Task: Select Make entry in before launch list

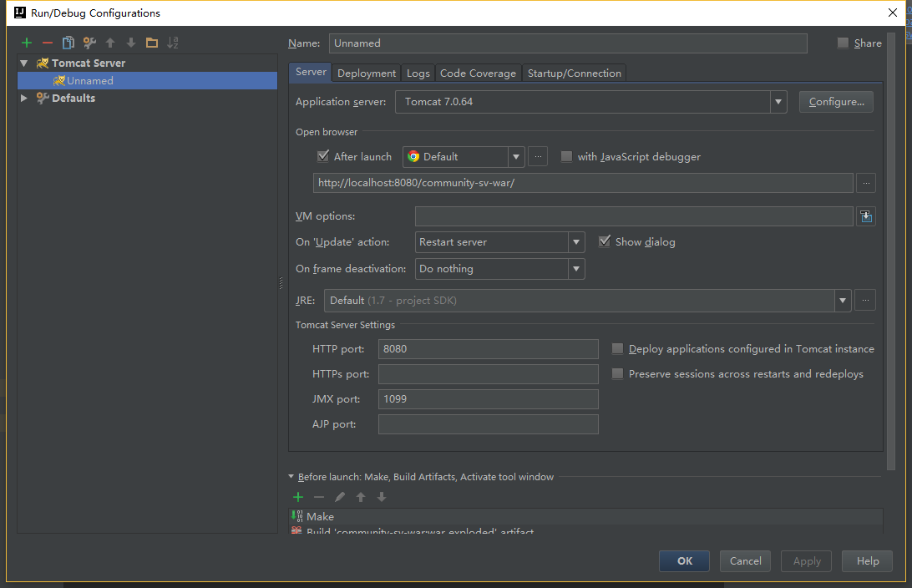Action: pyautogui.click(x=586, y=516)
